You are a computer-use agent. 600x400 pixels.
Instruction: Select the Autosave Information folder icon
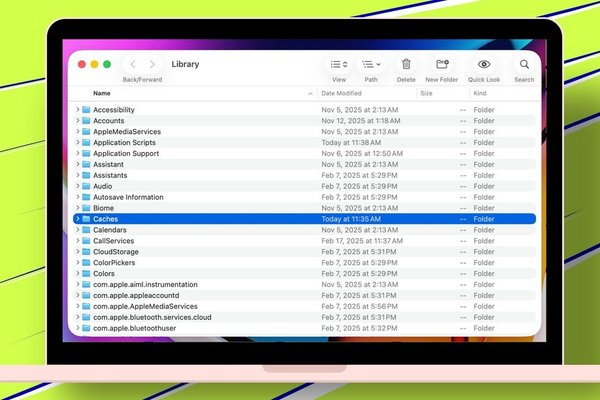(86, 197)
